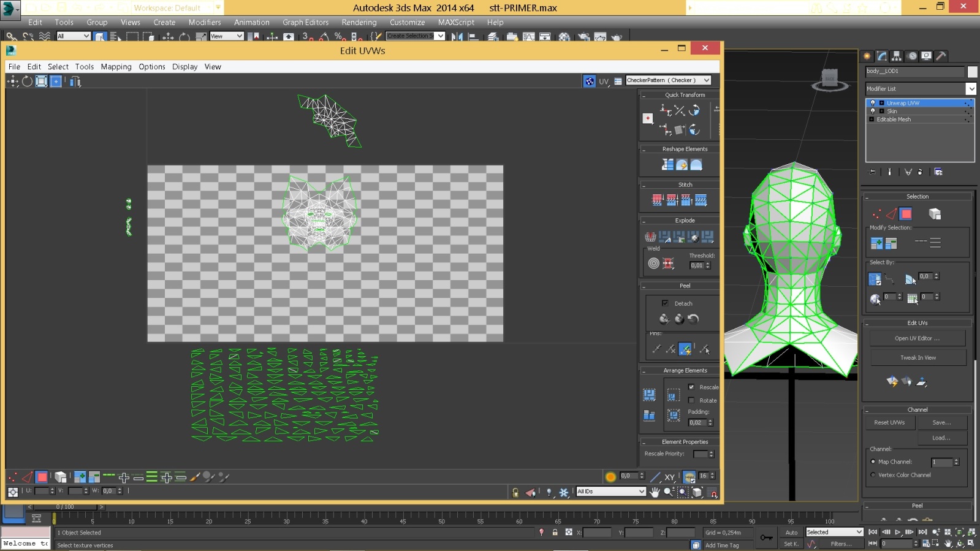This screenshot has width=980, height=551.
Task: Select Edge sub-object mode in Edit UVWs bottom bar
Action: point(27,477)
